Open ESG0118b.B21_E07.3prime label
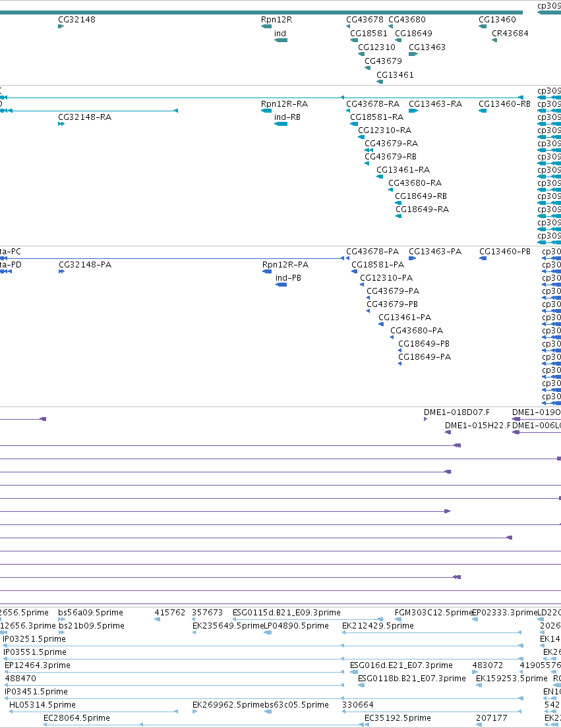This screenshot has height=728, width=561. (x=412, y=679)
